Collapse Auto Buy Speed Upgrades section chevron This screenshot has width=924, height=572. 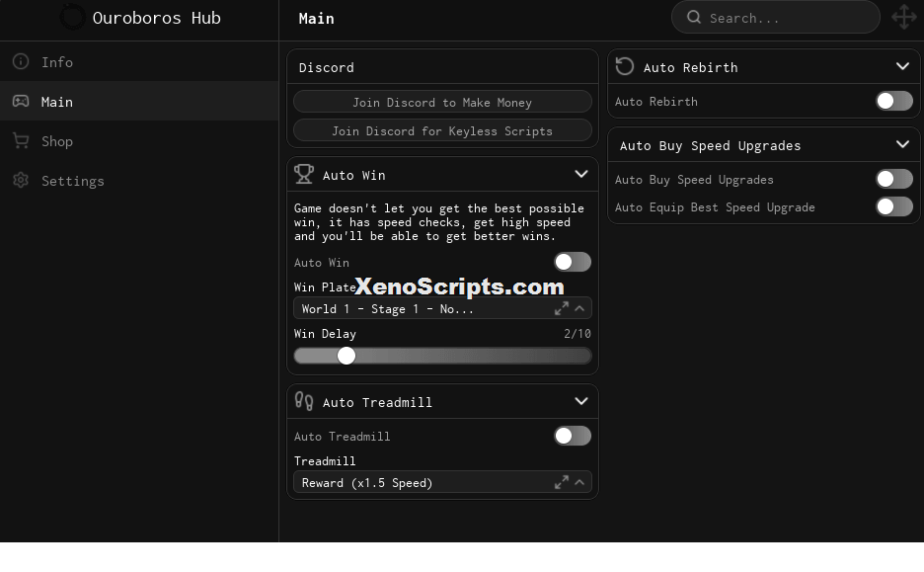pyautogui.click(x=902, y=144)
